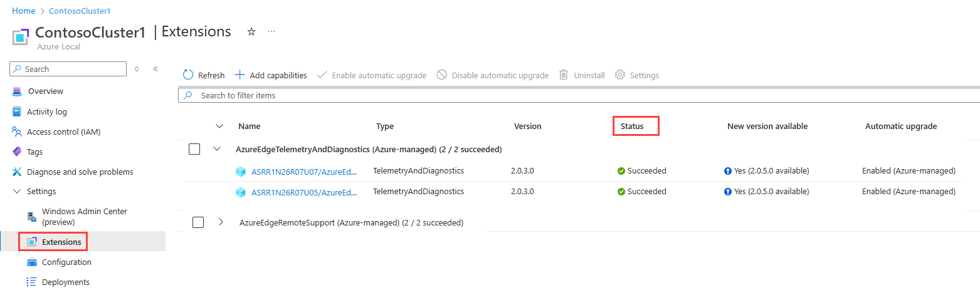
Task: Collapse the AzureEdgeTelemetryAndDiagnostics group
Action: (x=218, y=149)
